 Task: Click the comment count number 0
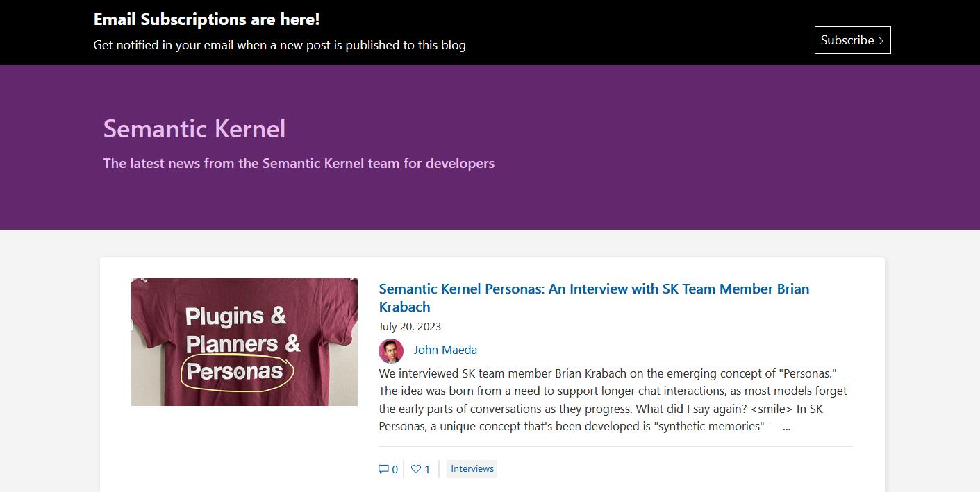pos(395,470)
